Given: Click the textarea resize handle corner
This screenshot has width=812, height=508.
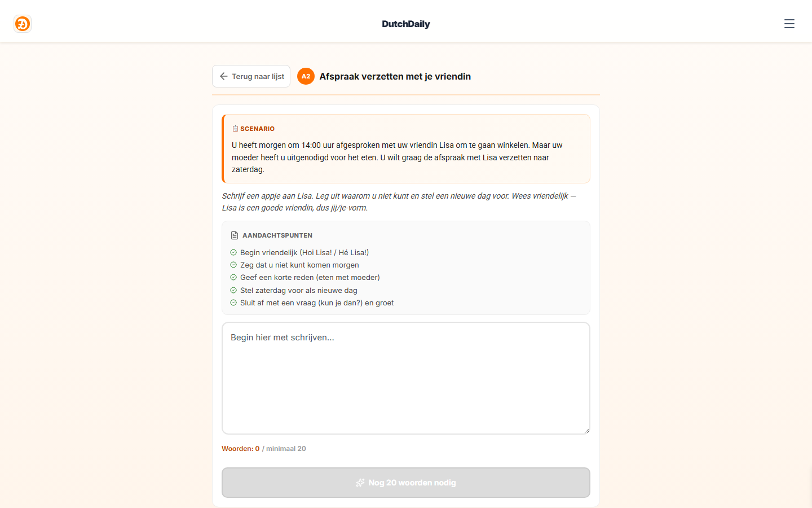Looking at the screenshot, I should tap(586, 431).
